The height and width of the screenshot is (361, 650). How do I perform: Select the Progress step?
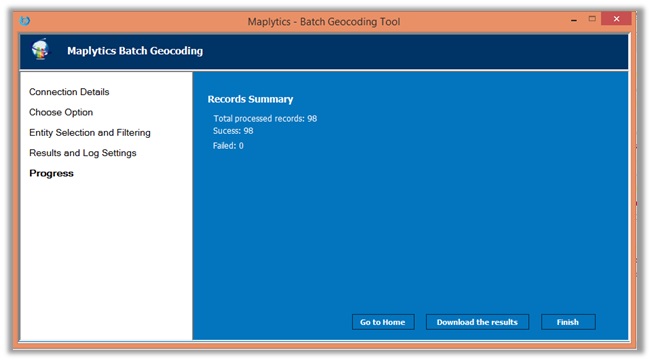pos(51,173)
